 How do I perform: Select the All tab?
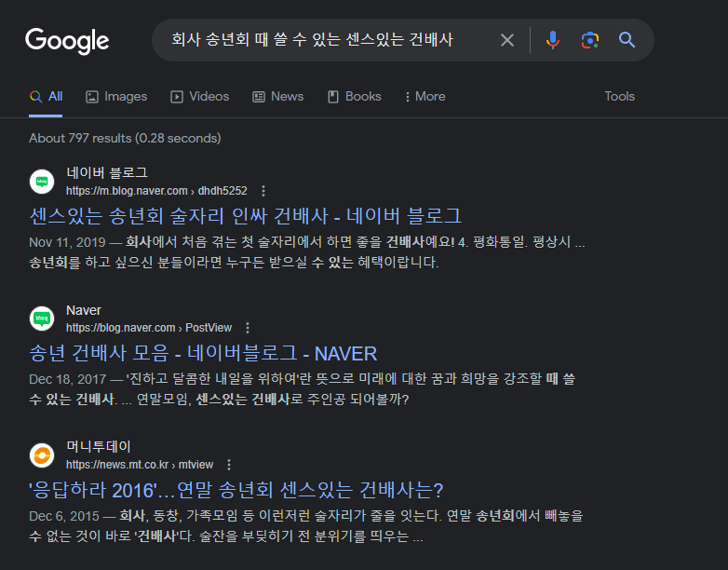[46, 97]
